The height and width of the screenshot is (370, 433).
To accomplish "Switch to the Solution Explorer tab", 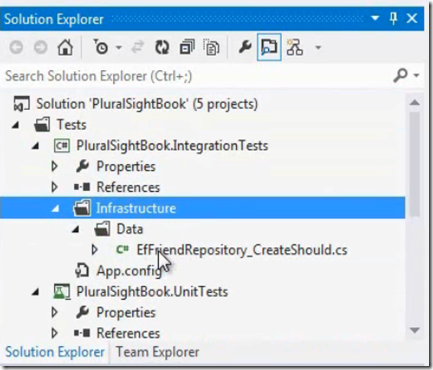I will click(x=55, y=352).
